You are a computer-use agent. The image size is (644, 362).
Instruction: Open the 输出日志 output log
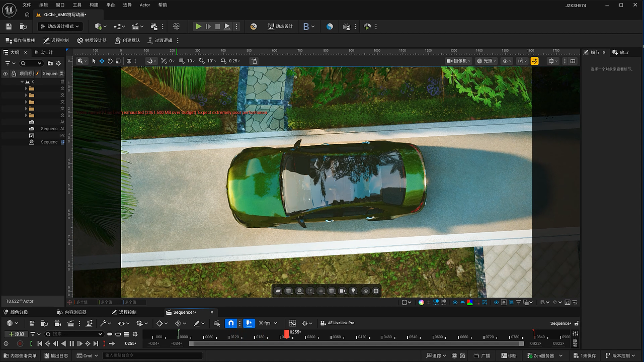(x=55, y=356)
